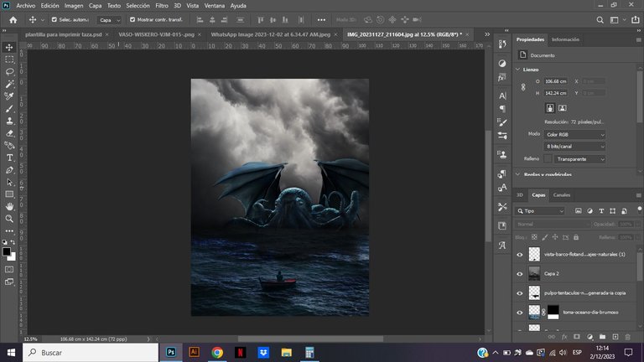Set canvas orientation to portrait

pyautogui.click(x=550, y=108)
